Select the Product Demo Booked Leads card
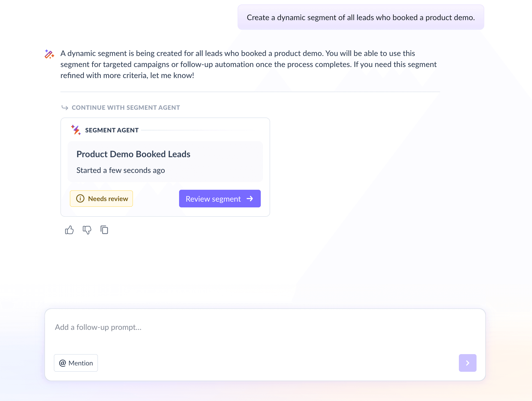Image resolution: width=532 pixels, height=401 pixels. pyautogui.click(x=165, y=162)
